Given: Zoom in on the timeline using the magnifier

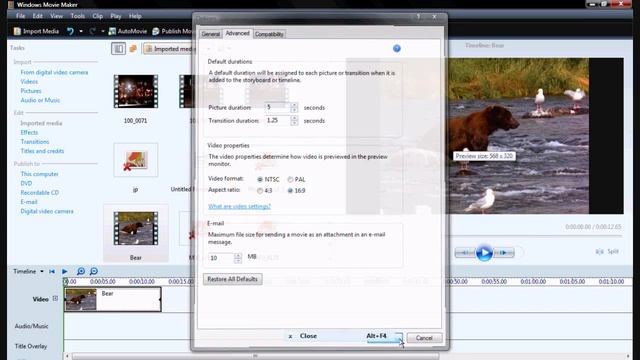Looking at the screenshot, I should [81, 271].
